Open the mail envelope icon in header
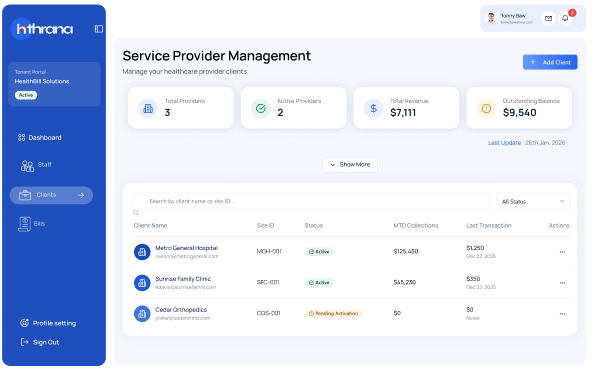Image resolution: width=596 pixels, height=373 pixels. pos(548,18)
